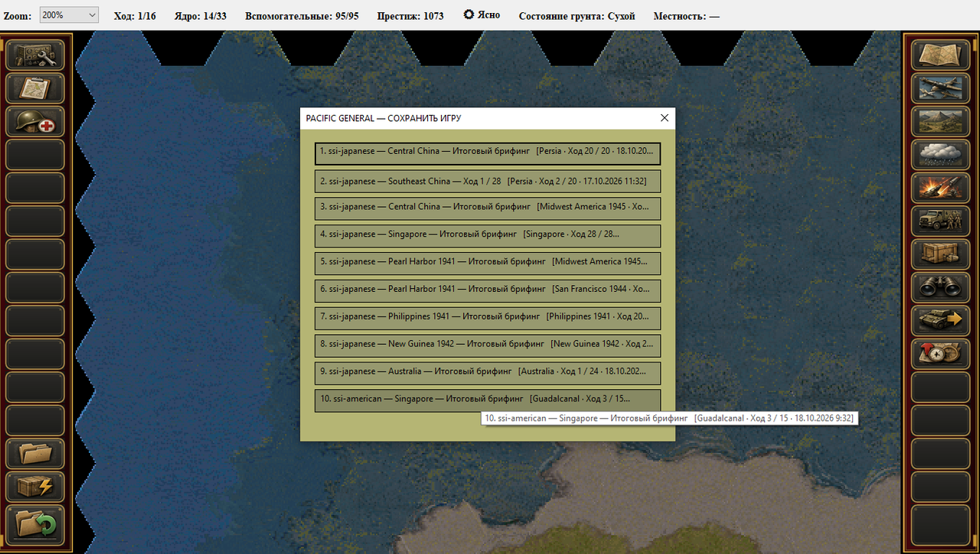Screen dimensions: 980x554
Task: Open the folded strategic map icon
Action: pos(939,55)
